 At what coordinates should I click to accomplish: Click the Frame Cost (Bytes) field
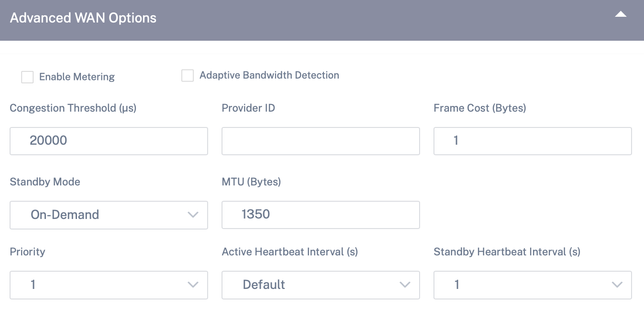point(533,141)
